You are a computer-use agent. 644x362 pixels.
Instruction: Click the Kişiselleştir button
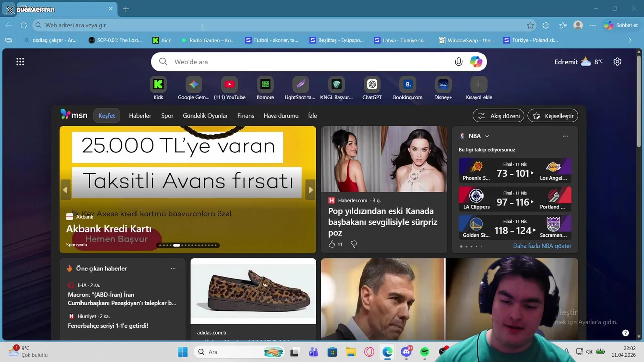552,116
